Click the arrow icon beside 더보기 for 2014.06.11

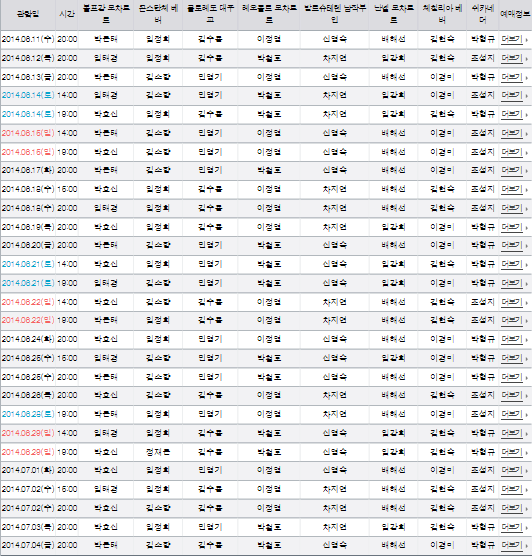click(x=527, y=40)
